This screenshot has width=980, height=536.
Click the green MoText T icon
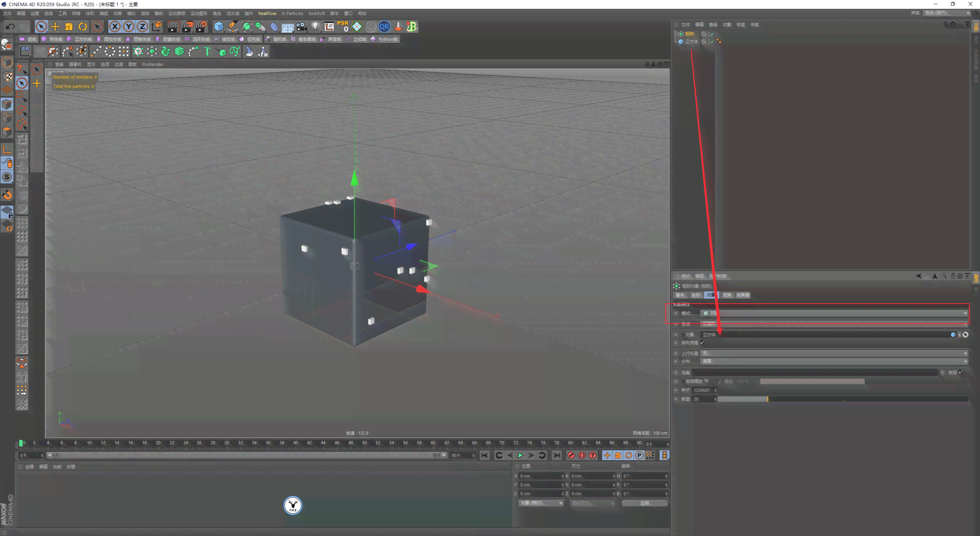[207, 51]
